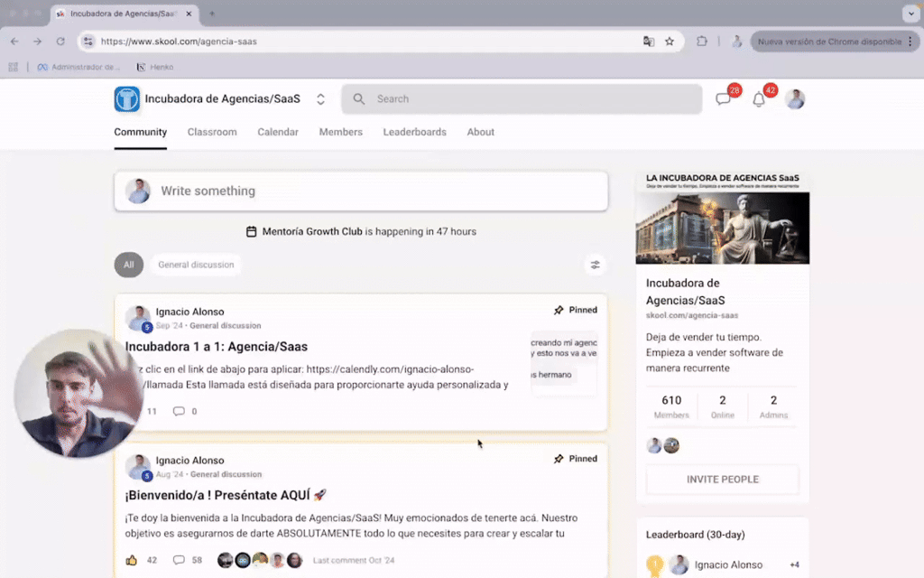Open Ignacio Alonso on 30-day leaderboard
Image resolution: width=924 pixels, height=578 pixels.
coord(728,565)
